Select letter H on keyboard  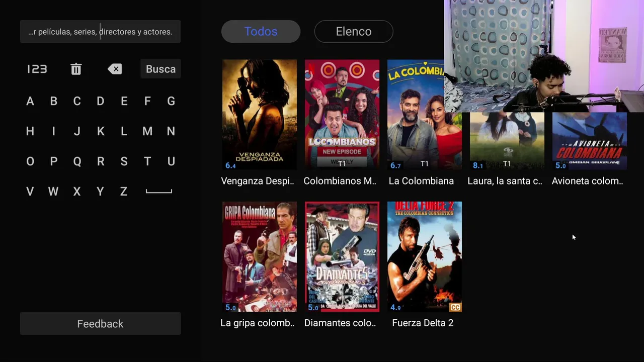pyautogui.click(x=30, y=131)
